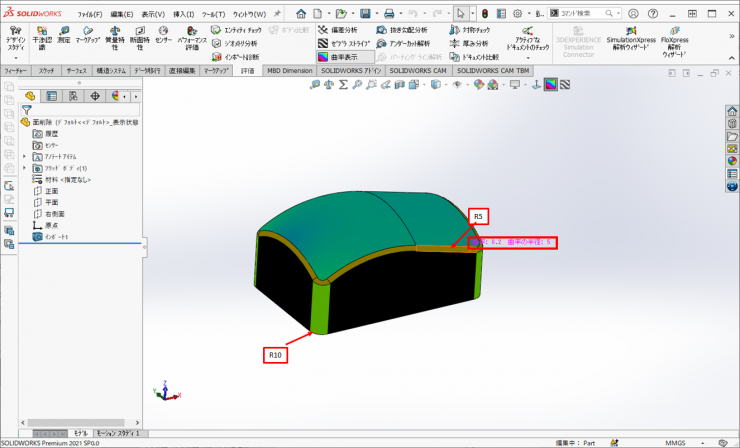Open the Appearances color wheel in the right task pane
The width and height of the screenshot is (740, 448).
(731, 160)
